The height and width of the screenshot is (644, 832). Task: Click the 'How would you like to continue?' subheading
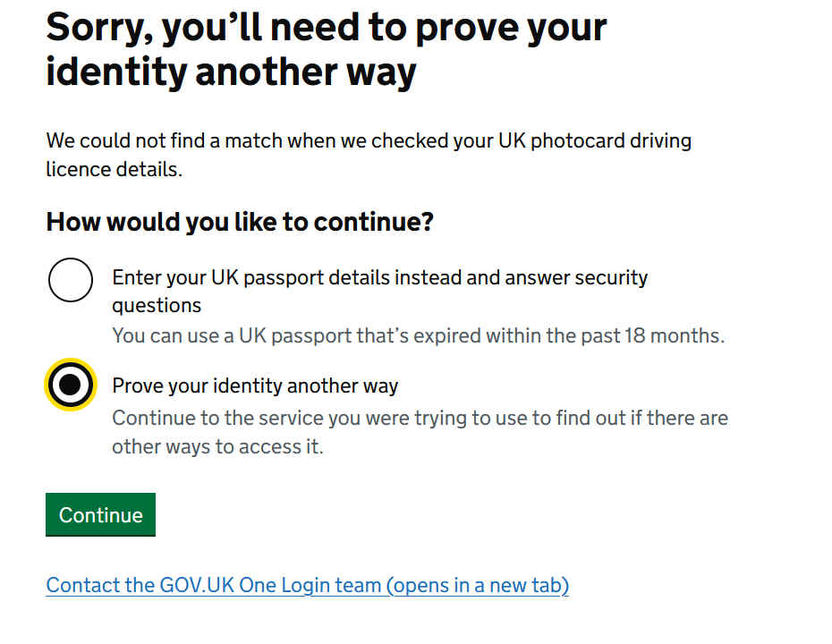(x=240, y=222)
